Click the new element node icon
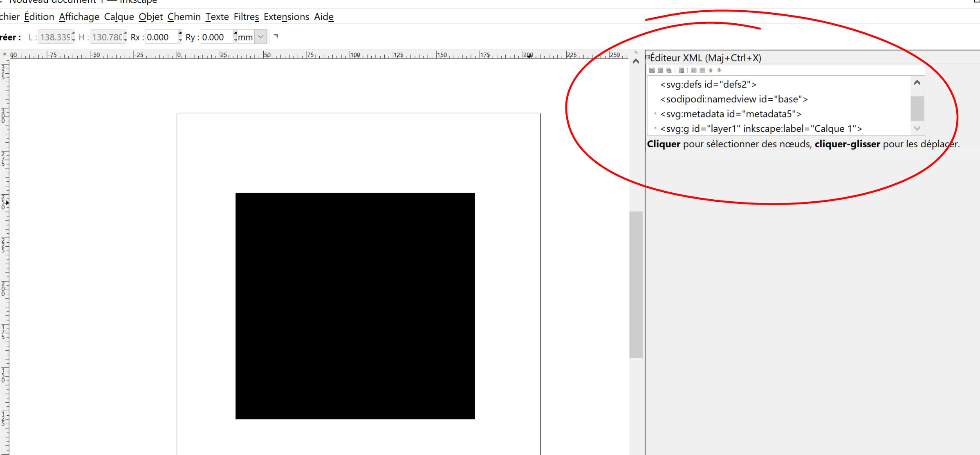This screenshot has width=980, height=455. tap(652, 70)
